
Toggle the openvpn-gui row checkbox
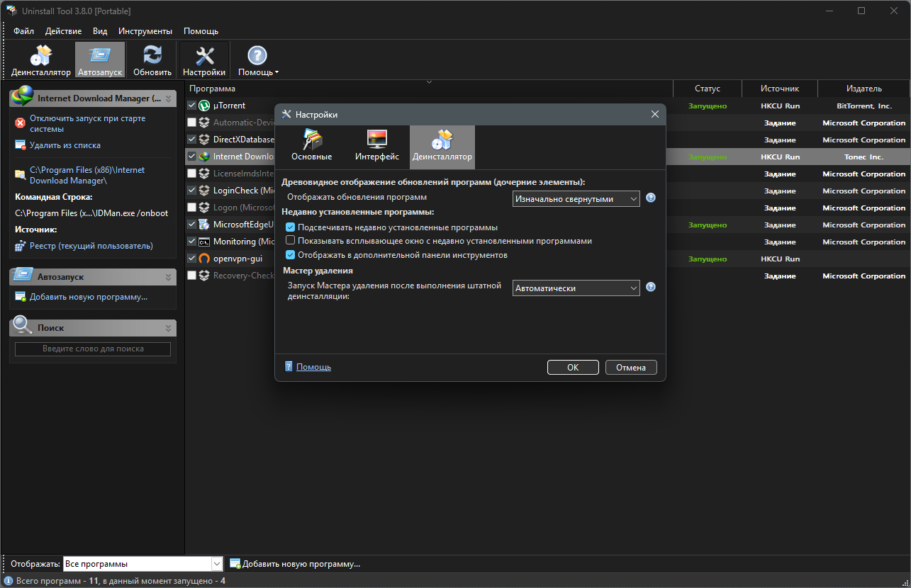(191, 259)
